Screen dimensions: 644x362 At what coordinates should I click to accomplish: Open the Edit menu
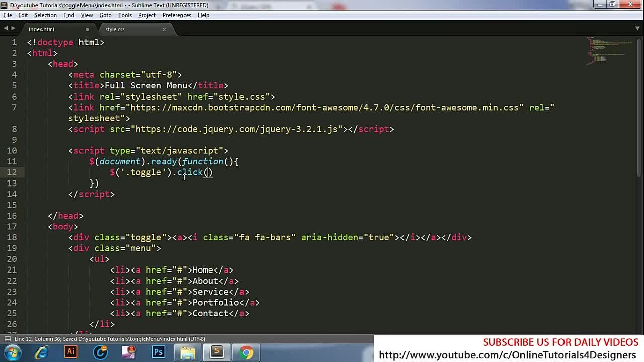point(23,15)
